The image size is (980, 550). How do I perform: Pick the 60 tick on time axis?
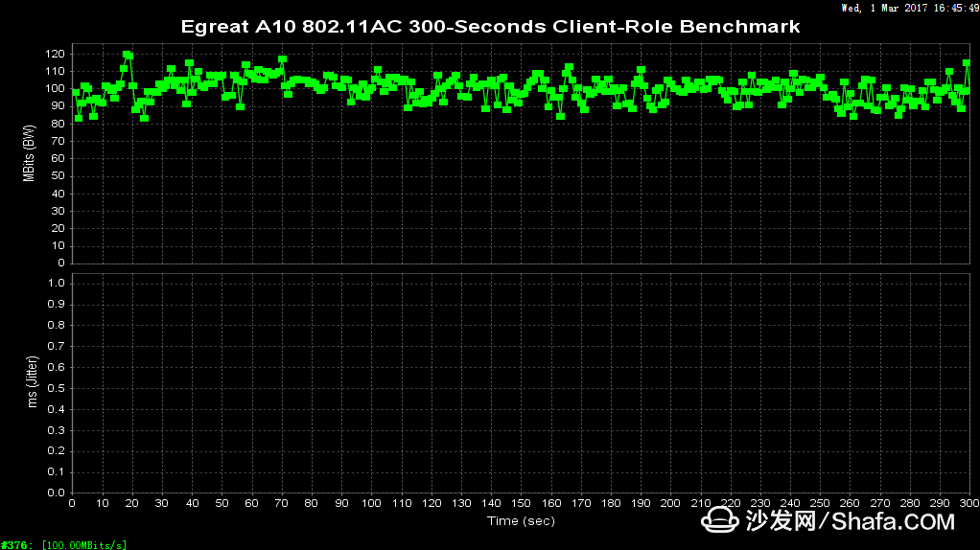coord(252,503)
